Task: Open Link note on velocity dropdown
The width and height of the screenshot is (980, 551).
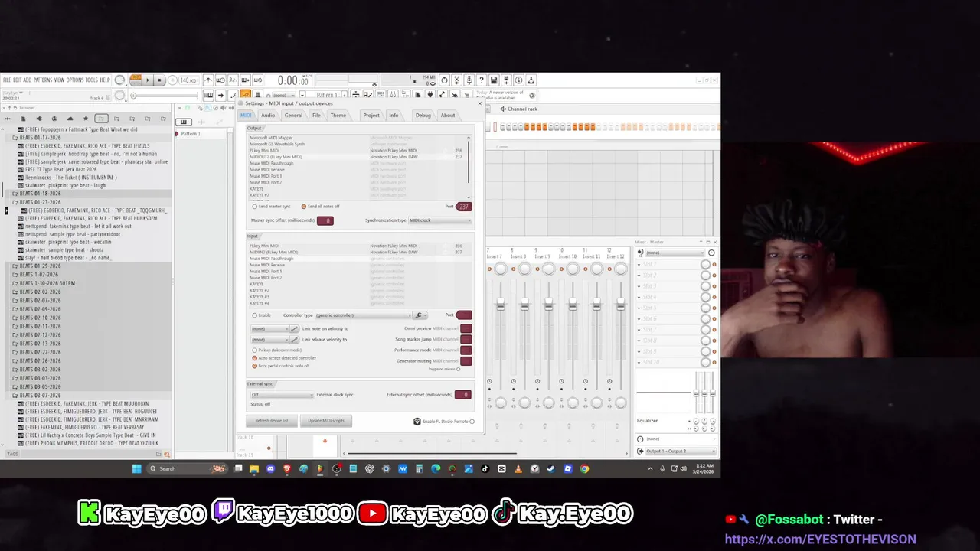Action: tap(270, 328)
